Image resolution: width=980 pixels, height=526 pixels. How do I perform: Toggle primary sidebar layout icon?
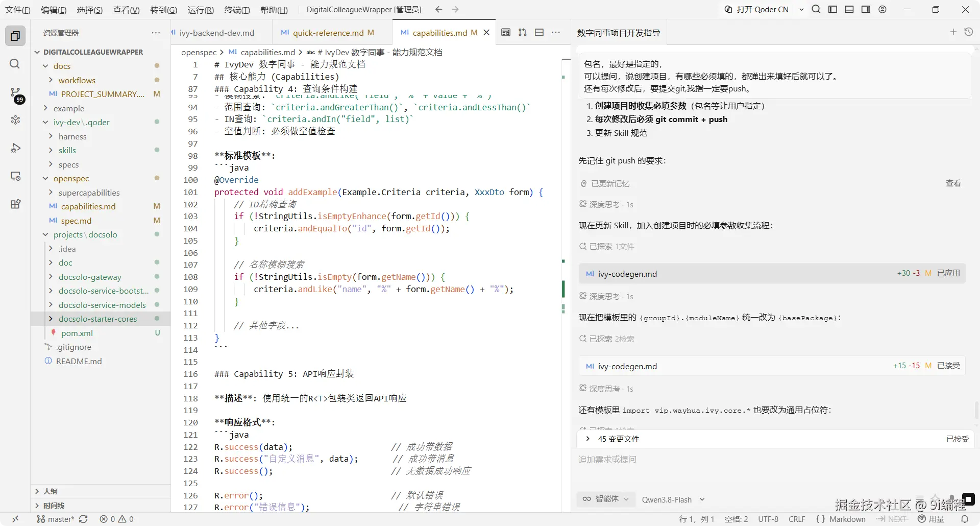832,9
